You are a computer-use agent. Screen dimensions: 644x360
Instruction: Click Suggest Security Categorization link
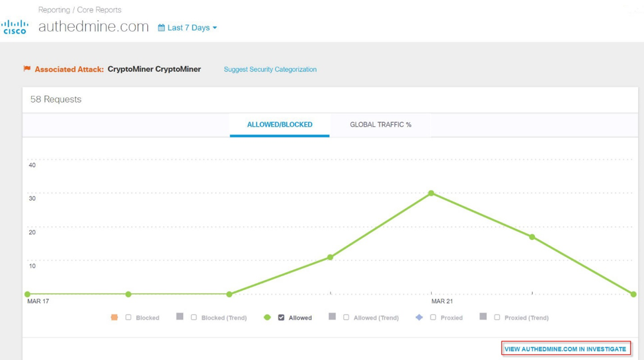[270, 69]
